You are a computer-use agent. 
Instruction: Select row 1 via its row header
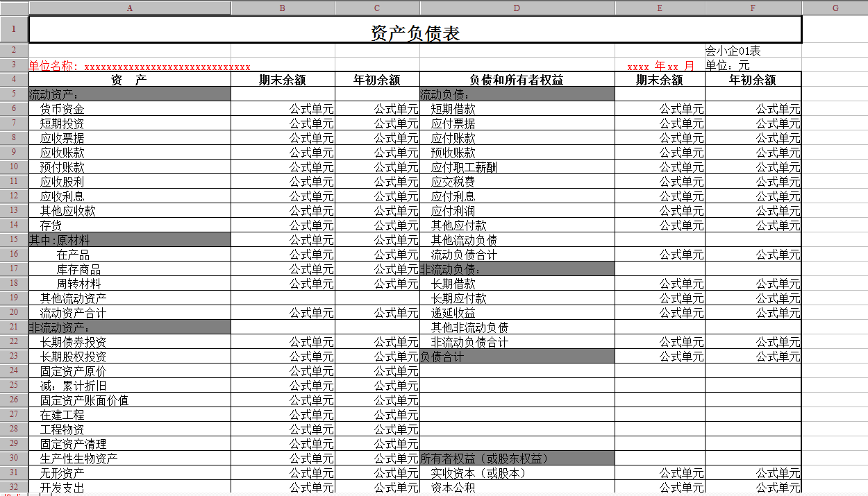(14, 30)
